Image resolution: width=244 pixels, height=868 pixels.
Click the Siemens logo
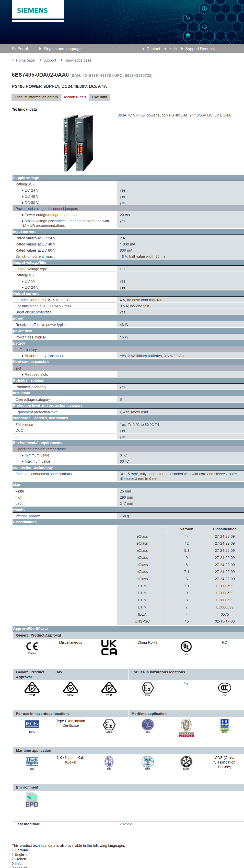32,10
